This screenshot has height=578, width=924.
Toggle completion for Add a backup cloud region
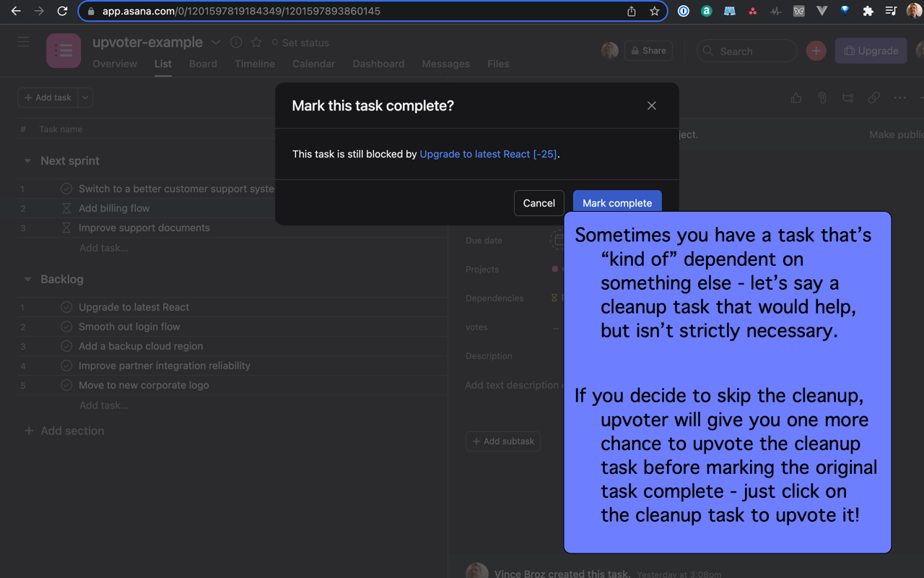click(66, 346)
